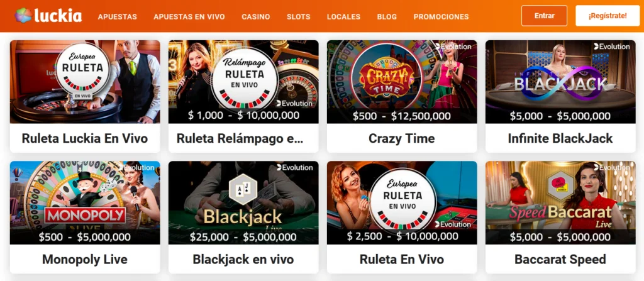644x281 pixels.
Task: Open the Ruleta Luckia En Vivo title
Action: tap(85, 138)
